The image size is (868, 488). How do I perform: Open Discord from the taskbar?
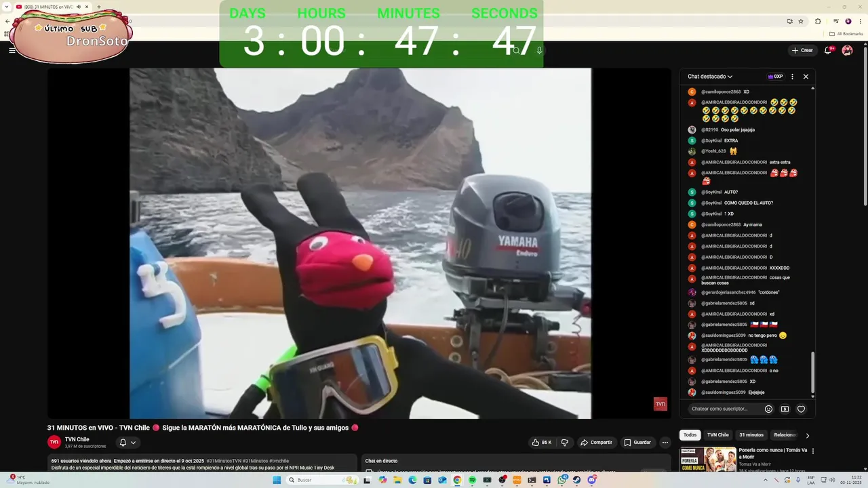(x=591, y=480)
